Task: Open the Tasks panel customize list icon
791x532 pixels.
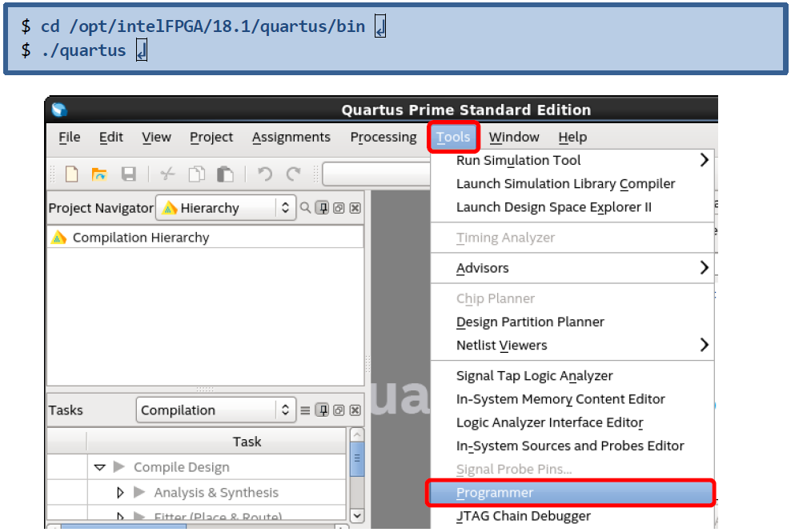Action: point(305,410)
